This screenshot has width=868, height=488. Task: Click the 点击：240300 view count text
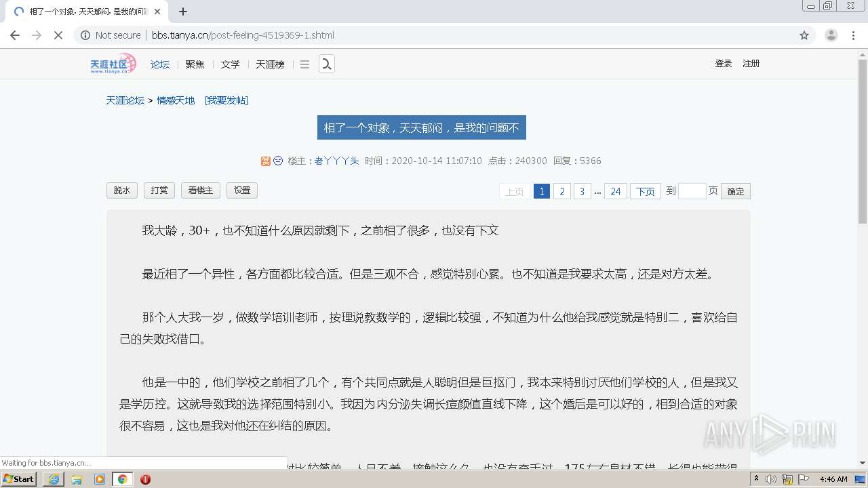pos(517,161)
